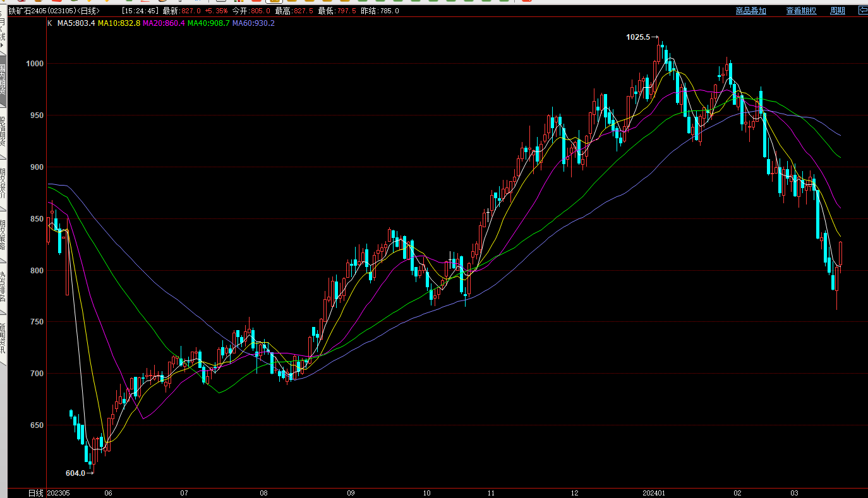The height and width of the screenshot is (498, 868).
Task: Open the 周期 period link
Action: click(838, 11)
